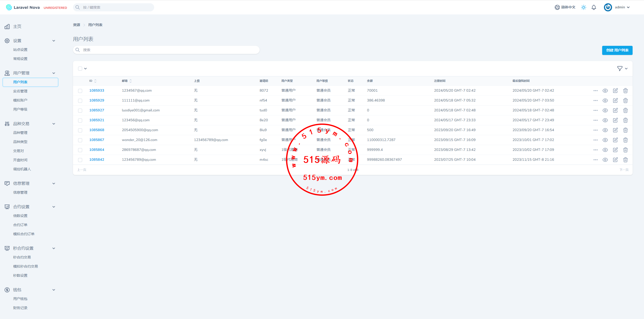Check the box for user 1085933
This screenshot has width=644, height=319.
pos(80,91)
